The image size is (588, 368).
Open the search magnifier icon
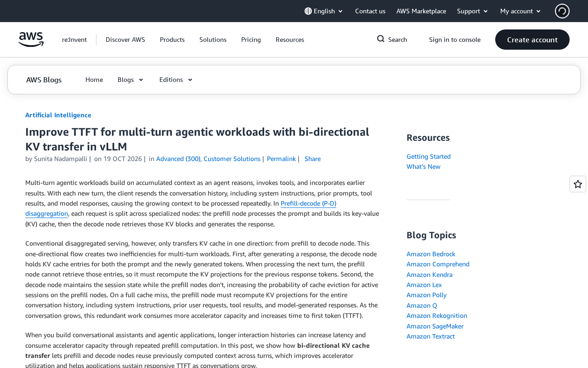pos(381,39)
